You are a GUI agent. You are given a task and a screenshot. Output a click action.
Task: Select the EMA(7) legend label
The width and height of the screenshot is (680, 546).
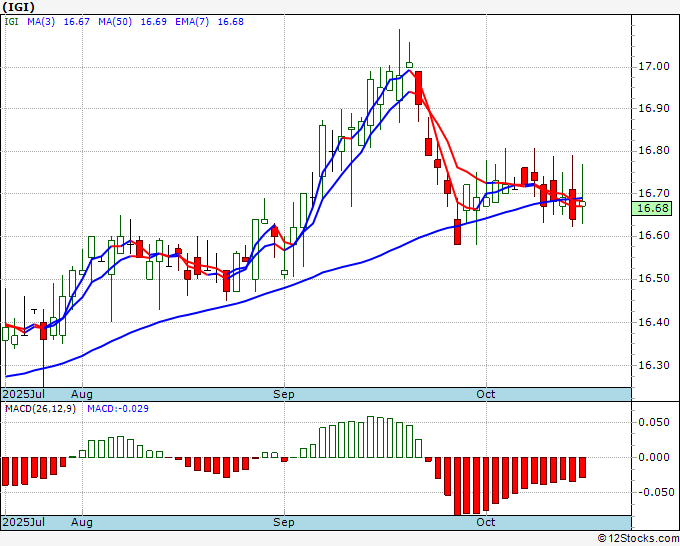pos(192,22)
